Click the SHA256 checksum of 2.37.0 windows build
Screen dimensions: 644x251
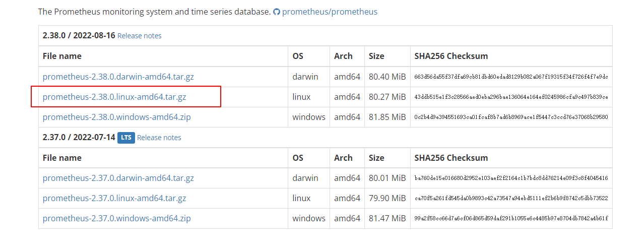point(511,218)
